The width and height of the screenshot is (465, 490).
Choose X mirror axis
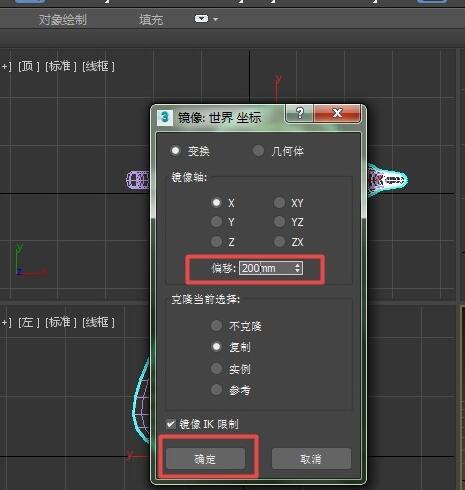pyautogui.click(x=217, y=202)
